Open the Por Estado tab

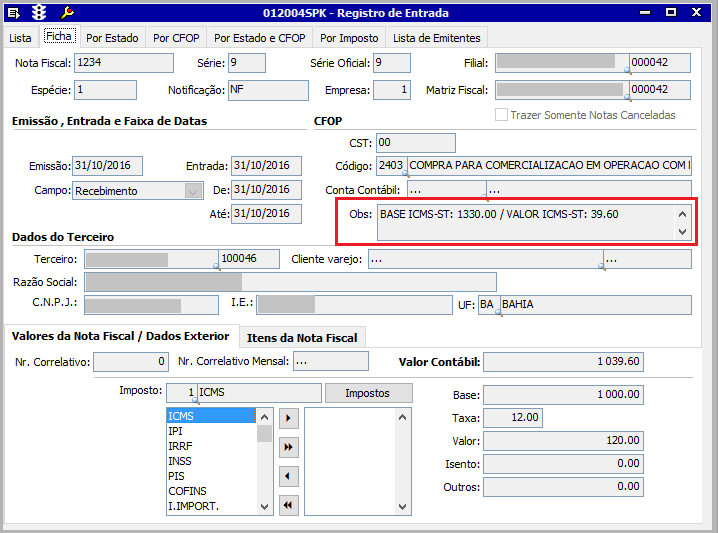click(x=112, y=38)
